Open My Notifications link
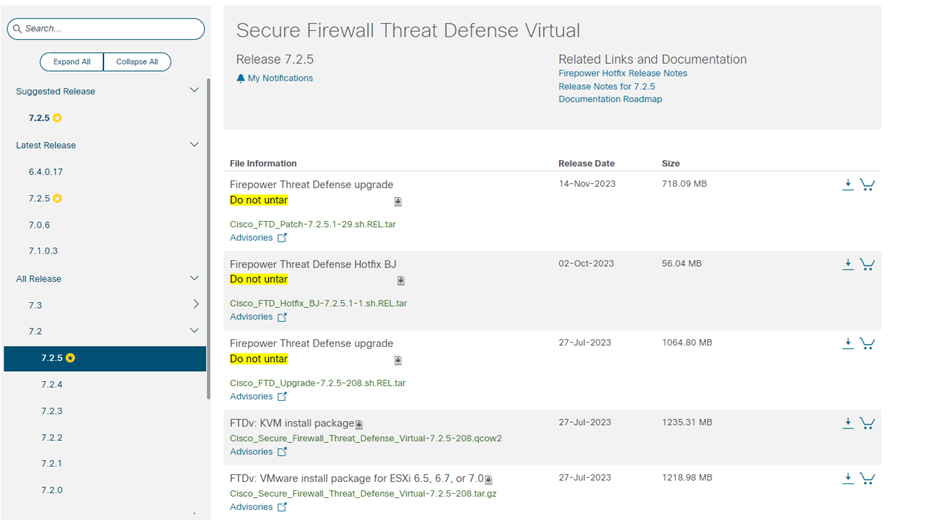Image resolution: width=940 pixels, height=526 pixels. point(280,78)
